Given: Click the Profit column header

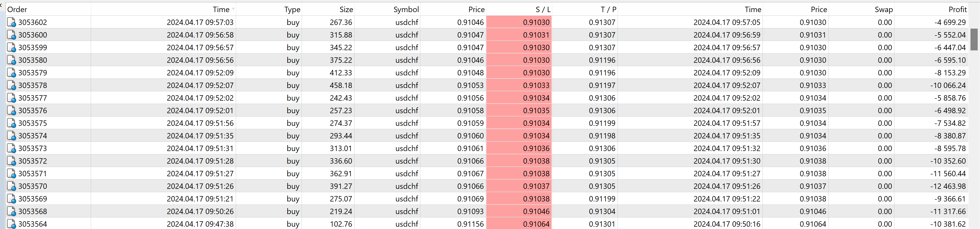Looking at the screenshot, I should click(957, 9).
